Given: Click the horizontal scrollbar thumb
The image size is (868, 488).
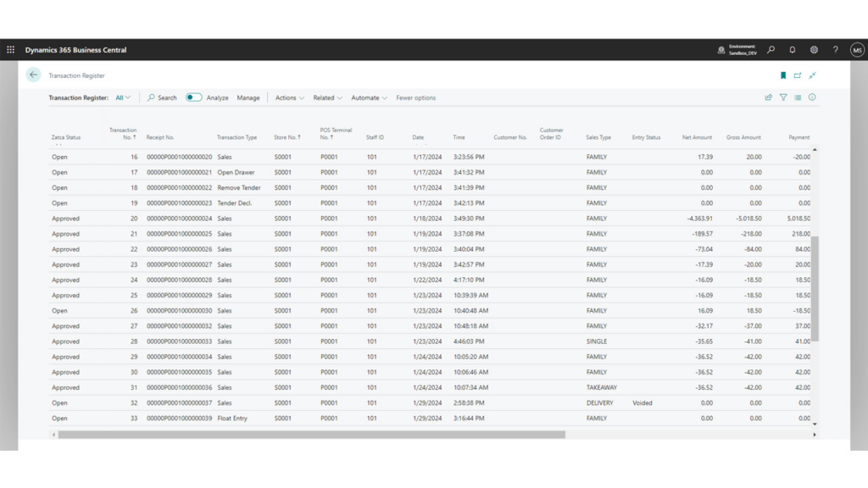Looking at the screenshot, I should pos(312,435).
